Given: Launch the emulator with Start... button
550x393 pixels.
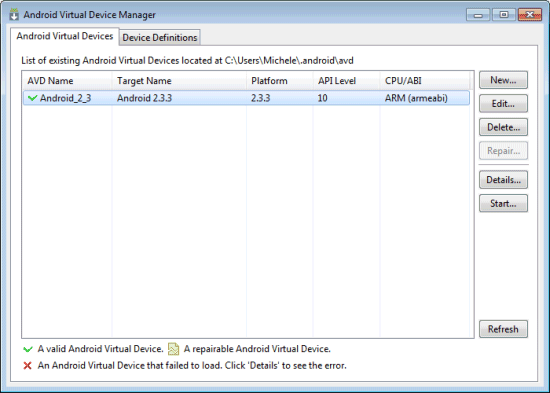Looking at the screenshot, I should click(503, 203).
